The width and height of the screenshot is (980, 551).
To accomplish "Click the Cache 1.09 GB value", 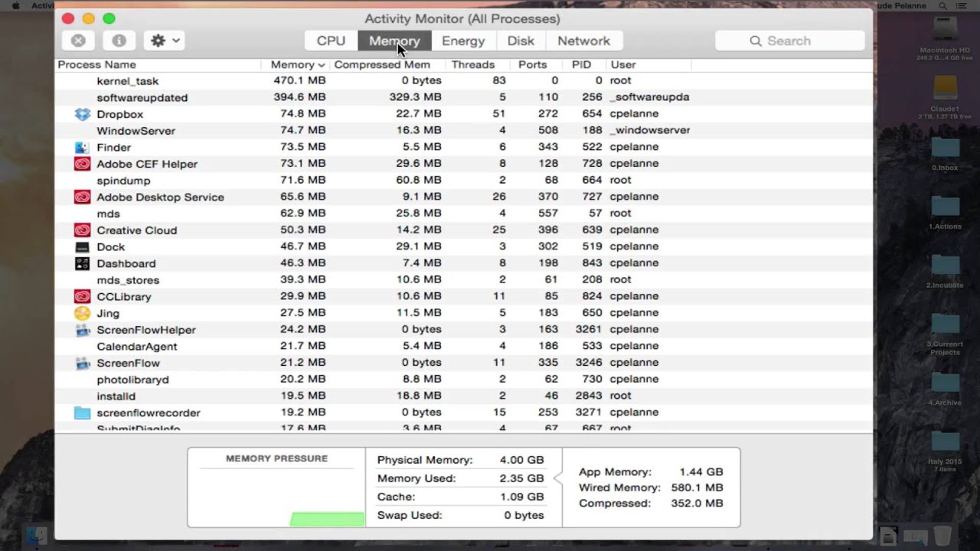I will (x=521, y=497).
